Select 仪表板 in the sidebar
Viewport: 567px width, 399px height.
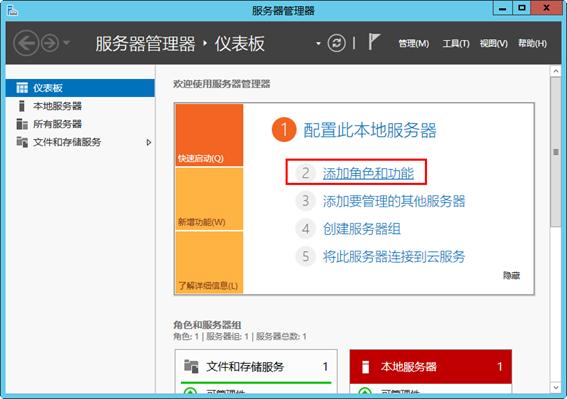click(80, 88)
